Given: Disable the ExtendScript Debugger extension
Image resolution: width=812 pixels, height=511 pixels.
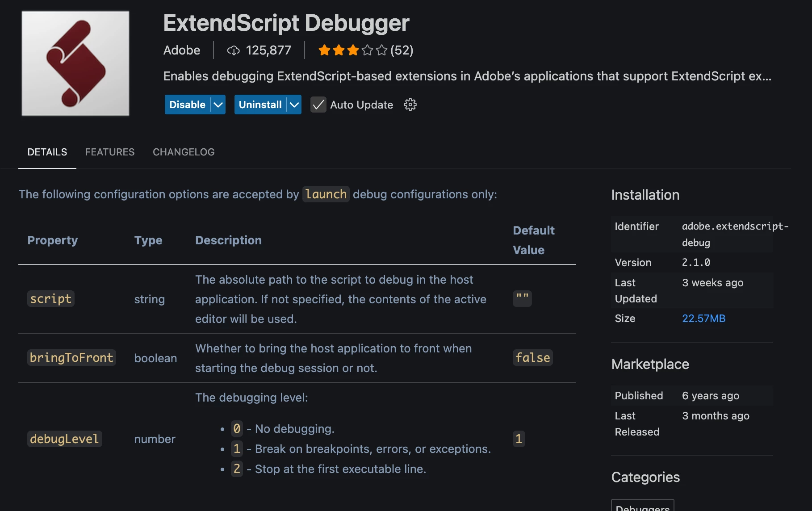Looking at the screenshot, I should tap(188, 105).
